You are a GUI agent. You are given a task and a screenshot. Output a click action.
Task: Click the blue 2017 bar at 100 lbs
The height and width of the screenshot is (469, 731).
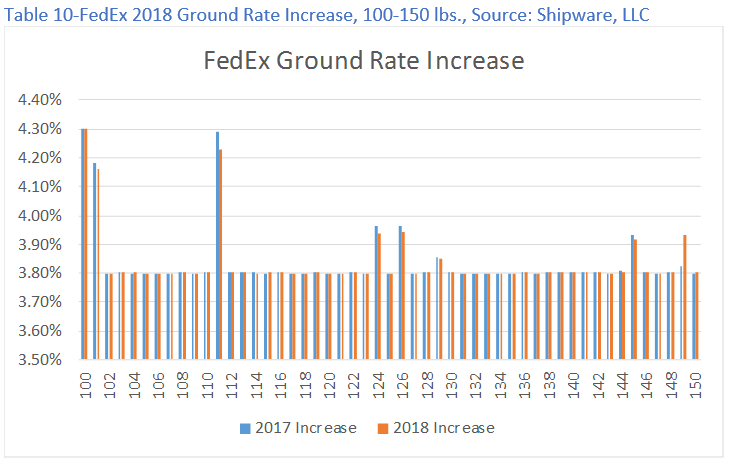tap(83, 244)
